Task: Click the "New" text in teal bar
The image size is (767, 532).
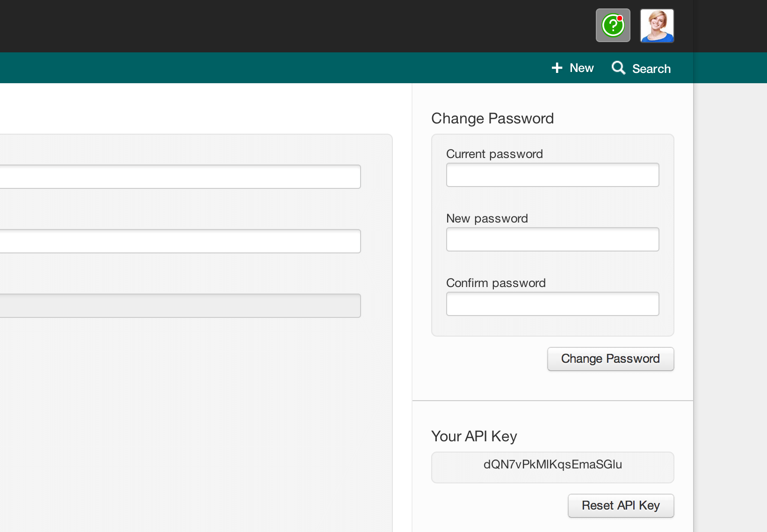Action: pos(581,68)
